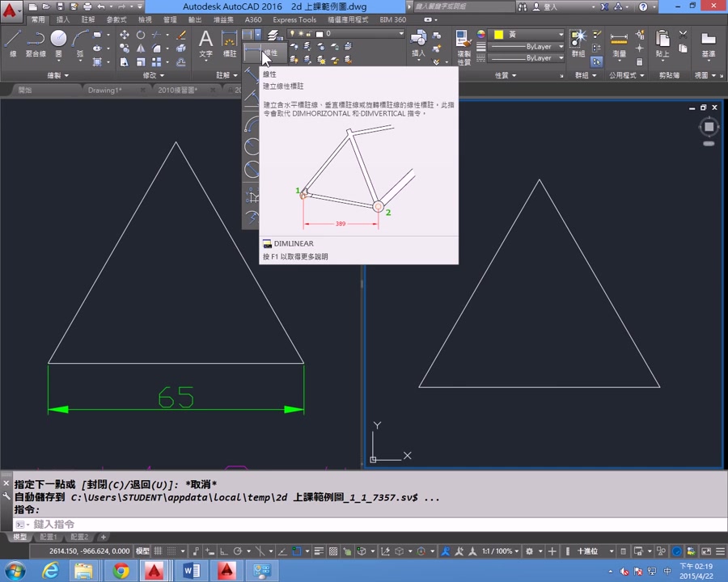This screenshot has height=582, width=728.
Task: Toggle grid display in status bar
Action: [159, 551]
